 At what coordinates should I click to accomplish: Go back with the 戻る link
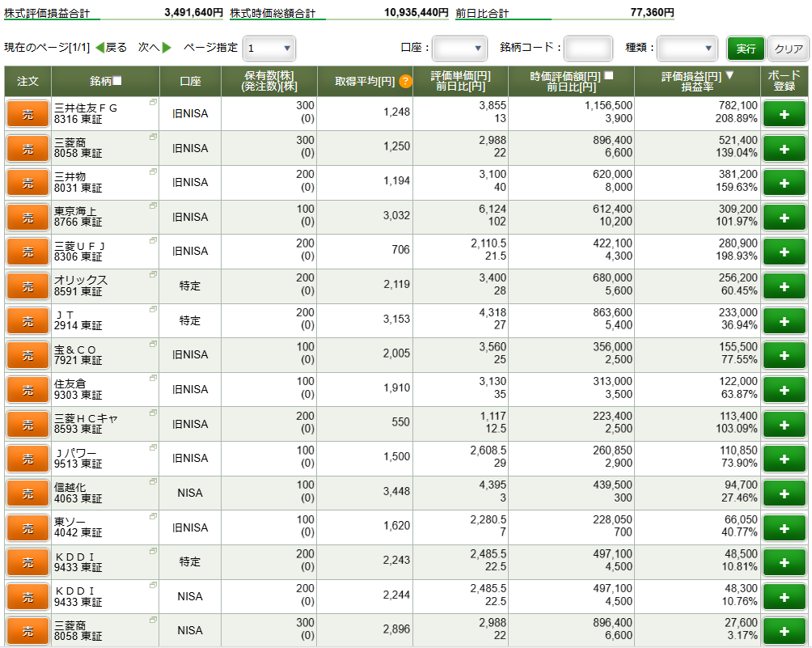116,48
